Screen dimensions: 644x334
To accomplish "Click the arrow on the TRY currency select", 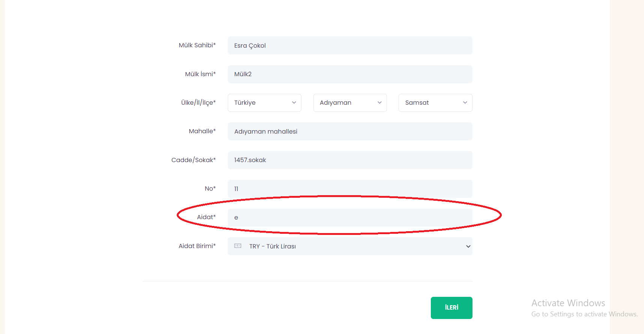I will pyautogui.click(x=468, y=247).
